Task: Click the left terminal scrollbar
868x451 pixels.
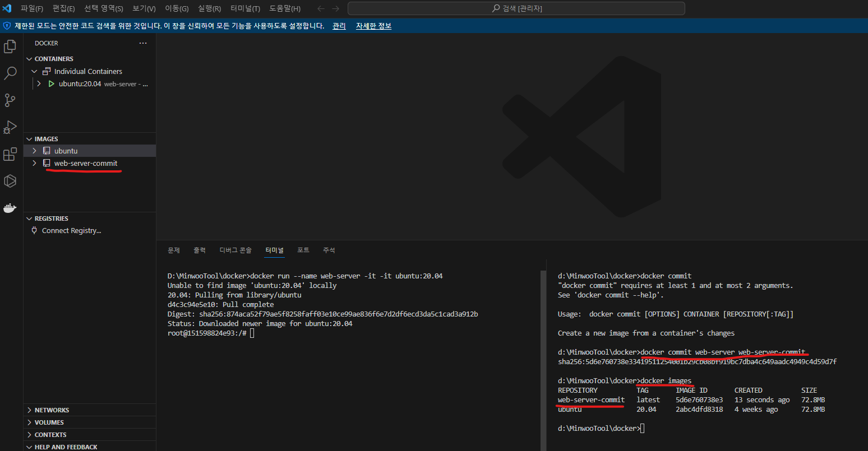Action: [x=543, y=360]
